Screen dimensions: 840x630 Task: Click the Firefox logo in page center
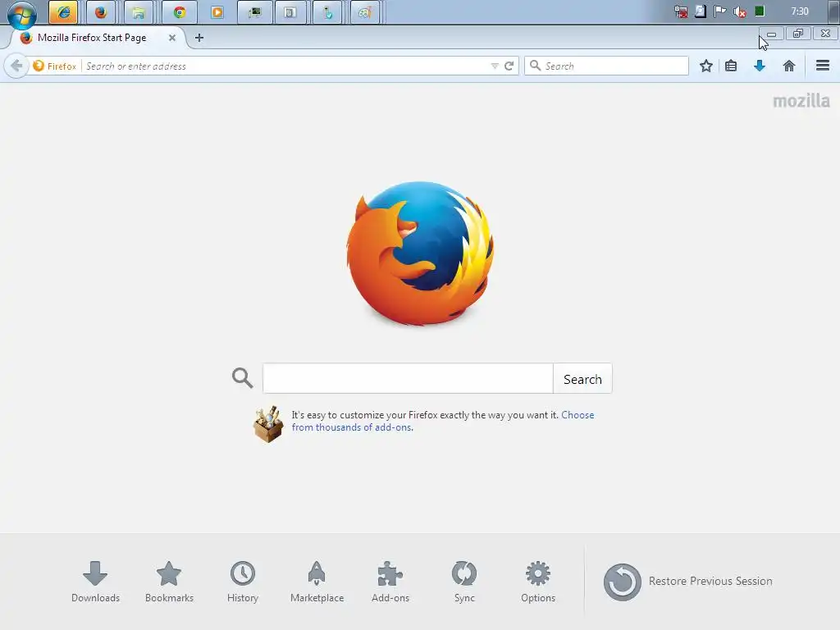tap(420, 253)
